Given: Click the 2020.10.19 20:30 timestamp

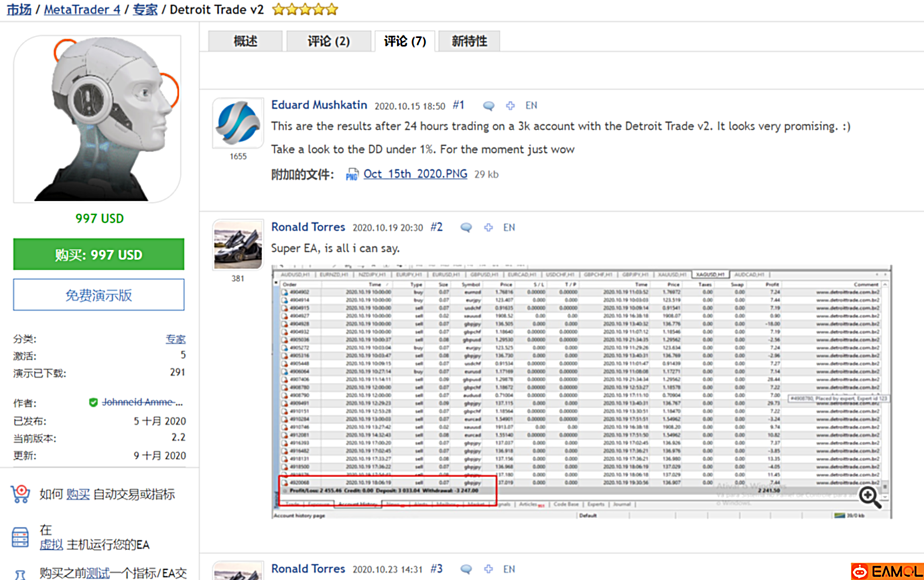Looking at the screenshot, I should click(x=387, y=228).
